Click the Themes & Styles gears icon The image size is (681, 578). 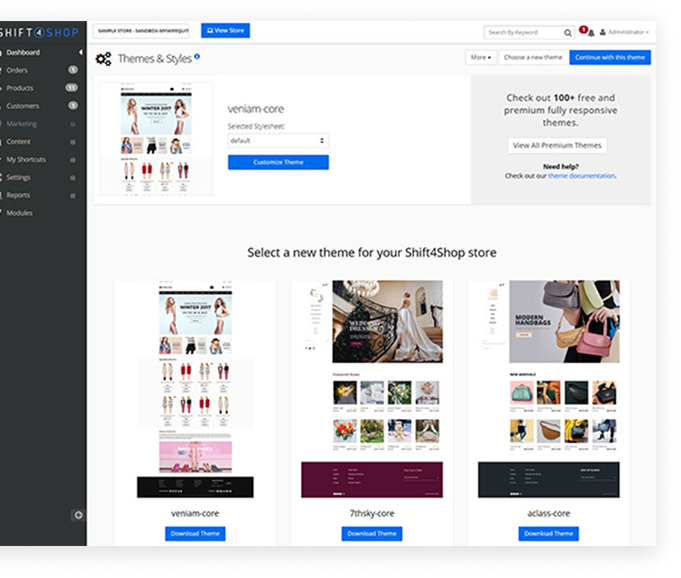coord(103,59)
